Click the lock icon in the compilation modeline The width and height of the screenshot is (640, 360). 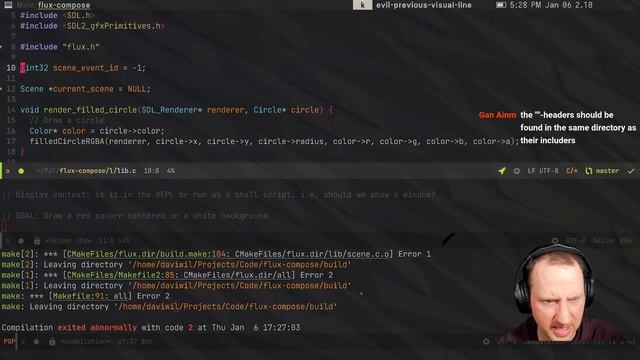(52, 342)
